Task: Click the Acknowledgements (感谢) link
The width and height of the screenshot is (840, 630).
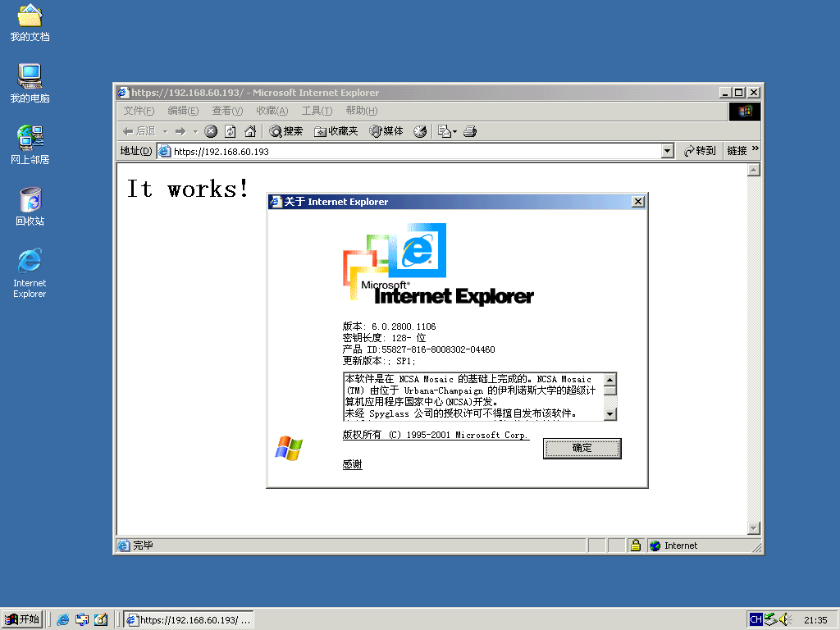Action: 352,464
